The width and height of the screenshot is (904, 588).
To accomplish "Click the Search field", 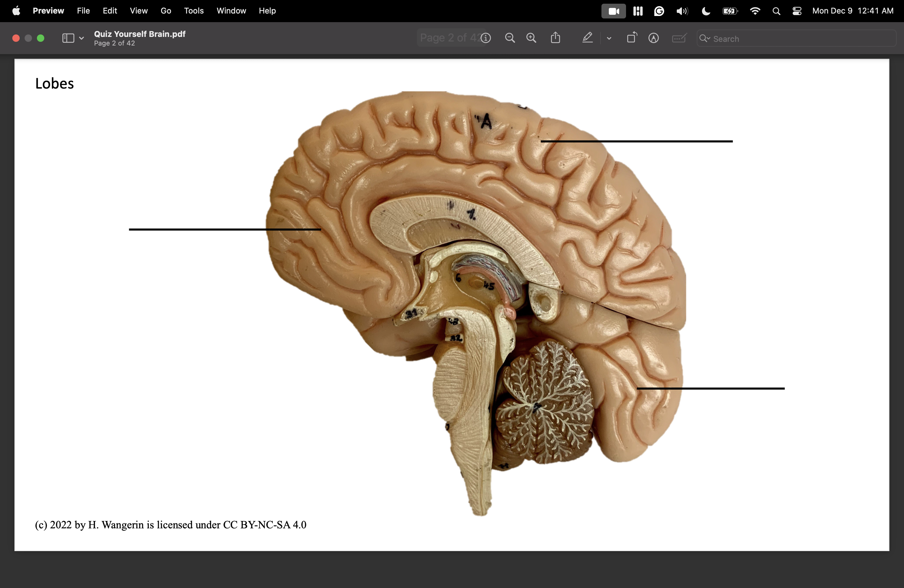I will click(x=796, y=38).
